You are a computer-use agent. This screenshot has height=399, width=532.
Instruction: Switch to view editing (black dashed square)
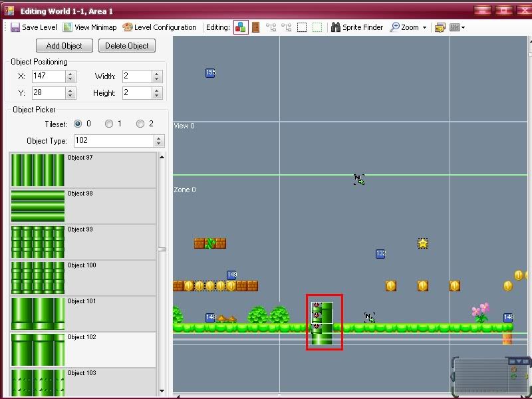pyautogui.click(x=302, y=27)
